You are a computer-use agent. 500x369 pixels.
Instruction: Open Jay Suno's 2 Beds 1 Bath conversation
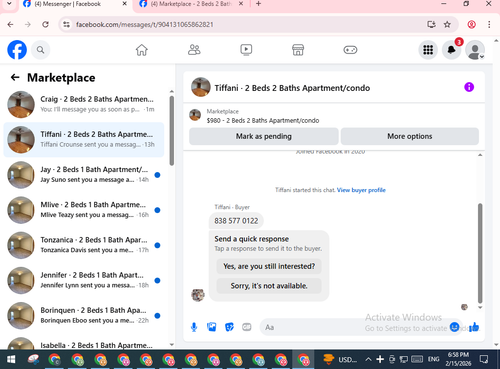pos(85,175)
